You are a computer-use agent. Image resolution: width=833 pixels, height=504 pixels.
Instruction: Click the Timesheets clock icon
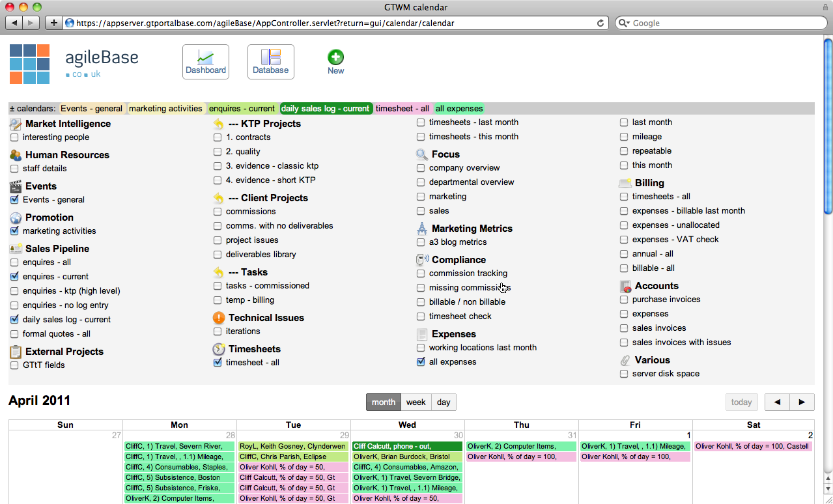219,349
